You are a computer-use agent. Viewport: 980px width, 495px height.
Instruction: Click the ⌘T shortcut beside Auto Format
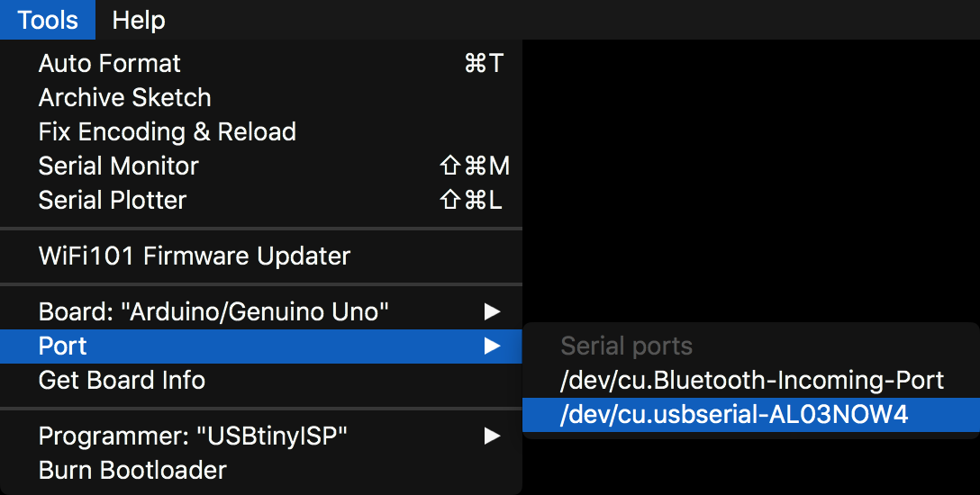point(483,63)
